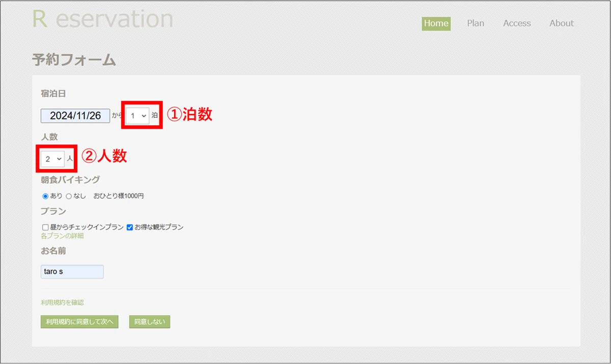Open the About page link

[562, 23]
